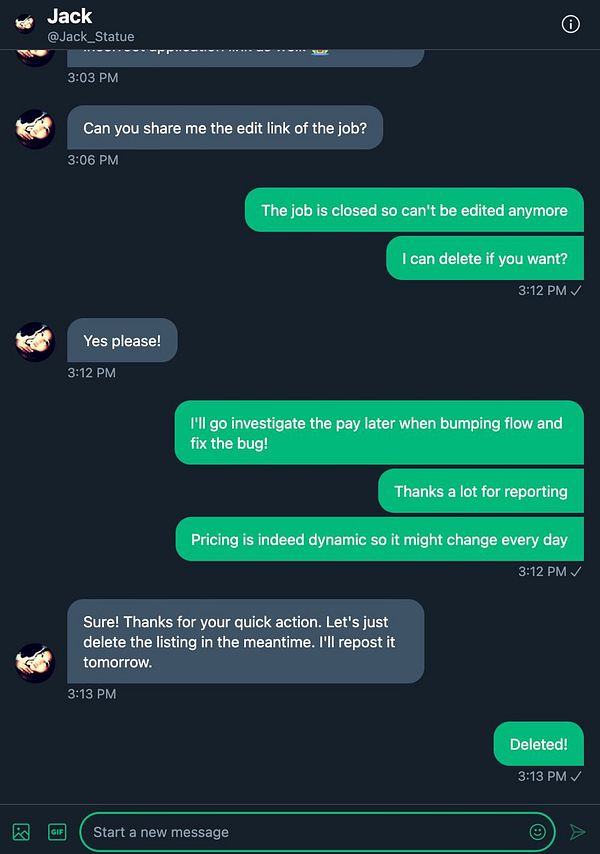The image size is (600, 854).
Task: Open the emoji picker smiley
Action: (537, 831)
